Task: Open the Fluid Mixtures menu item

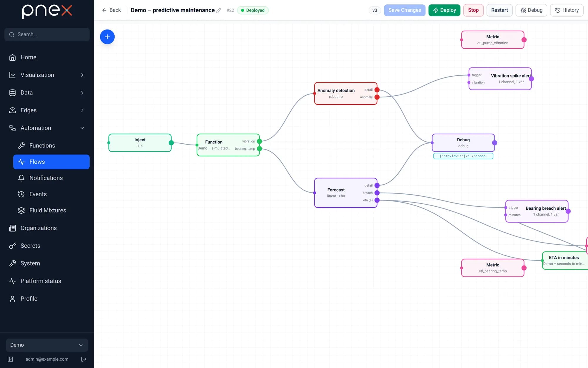Action: [x=51, y=210]
